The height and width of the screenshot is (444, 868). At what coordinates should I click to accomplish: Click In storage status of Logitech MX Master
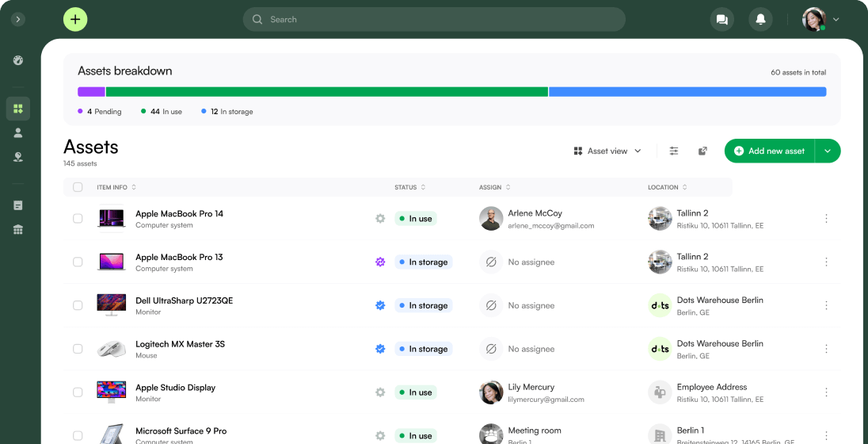(424, 349)
